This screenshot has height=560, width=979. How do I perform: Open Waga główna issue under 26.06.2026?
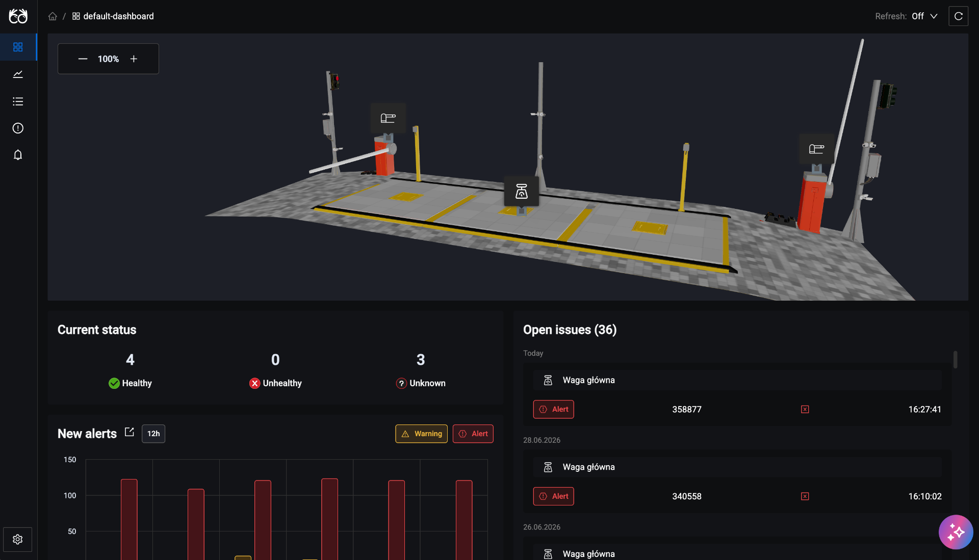click(x=737, y=552)
